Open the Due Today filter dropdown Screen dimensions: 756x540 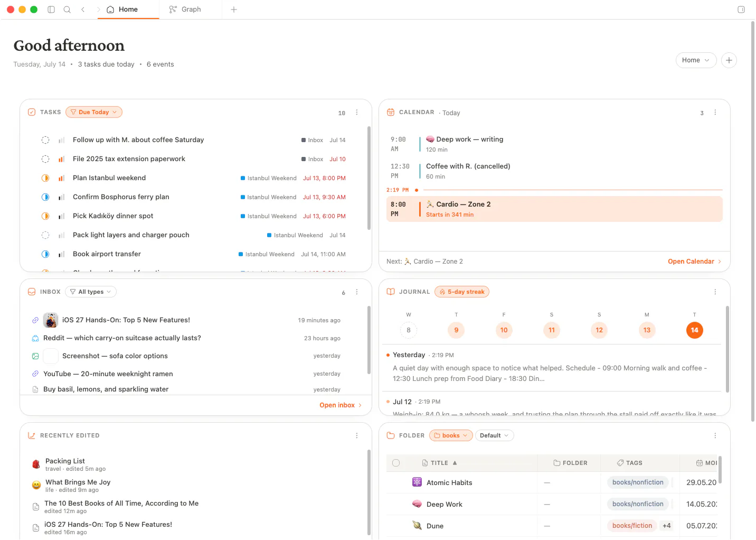coord(94,112)
